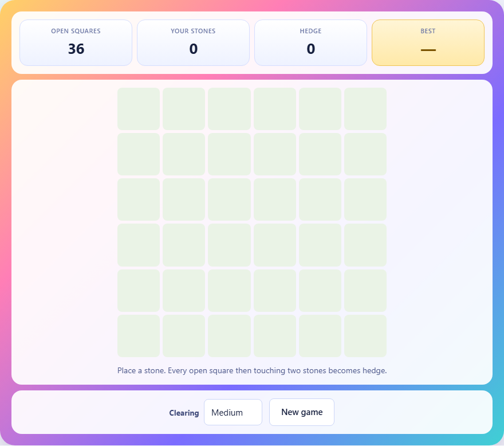Click the 'Place a stone' instruction text

[252, 371]
